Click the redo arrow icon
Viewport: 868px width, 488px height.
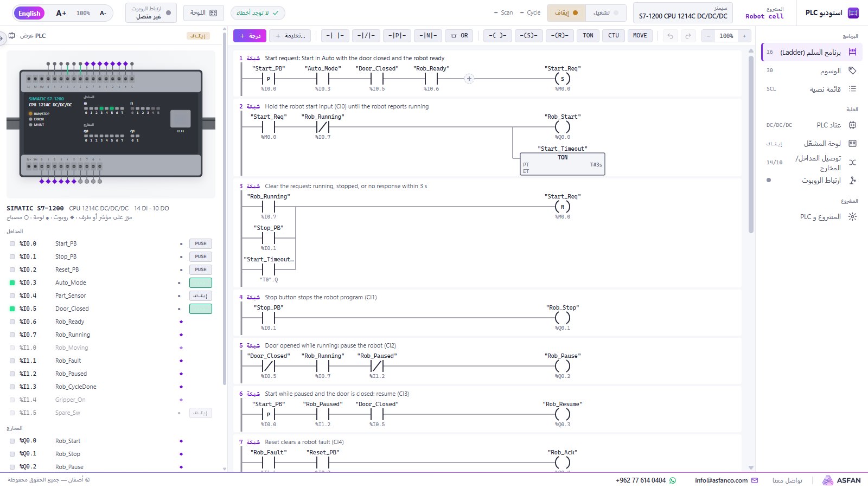click(x=688, y=36)
